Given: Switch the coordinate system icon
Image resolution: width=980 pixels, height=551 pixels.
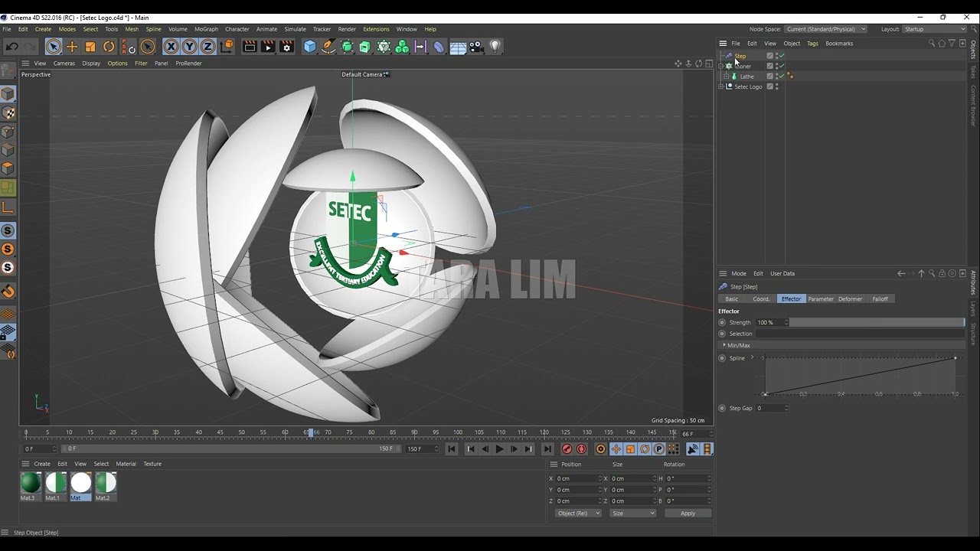Looking at the screenshot, I should (227, 47).
